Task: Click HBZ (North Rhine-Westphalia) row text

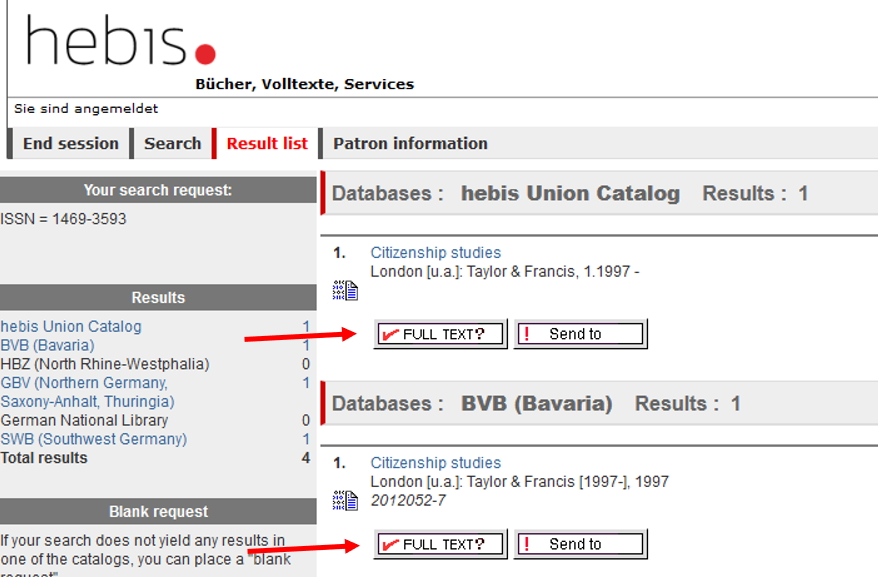Action: (105, 364)
